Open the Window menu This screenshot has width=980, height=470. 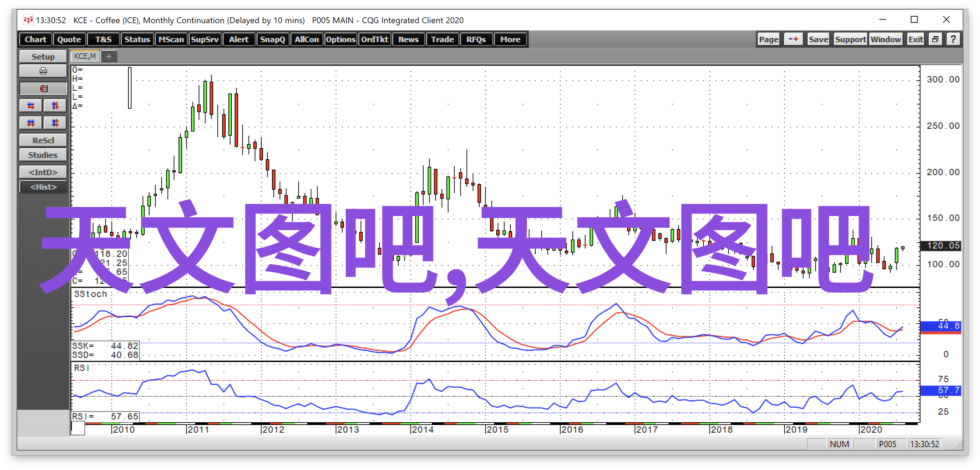point(886,39)
